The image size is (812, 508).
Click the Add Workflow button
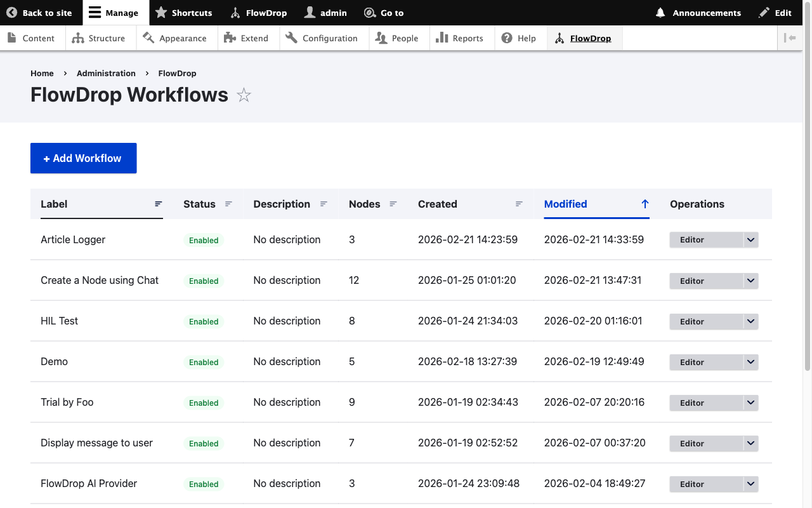tap(83, 158)
